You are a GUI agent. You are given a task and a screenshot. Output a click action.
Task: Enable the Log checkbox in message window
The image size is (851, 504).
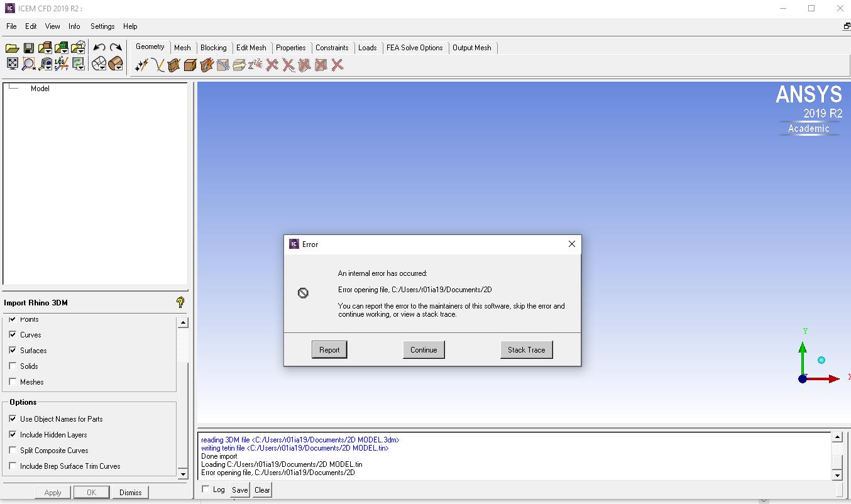[x=206, y=489]
